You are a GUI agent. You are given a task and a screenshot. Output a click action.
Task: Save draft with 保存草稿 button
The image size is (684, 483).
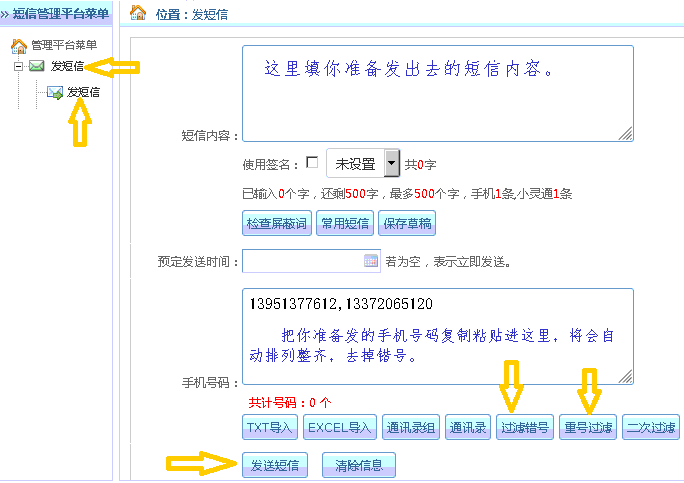(x=405, y=223)
